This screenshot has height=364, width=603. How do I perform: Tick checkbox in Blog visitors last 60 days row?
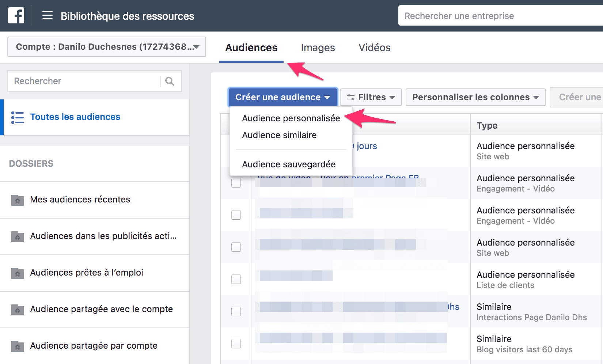[x=236, y=344]
